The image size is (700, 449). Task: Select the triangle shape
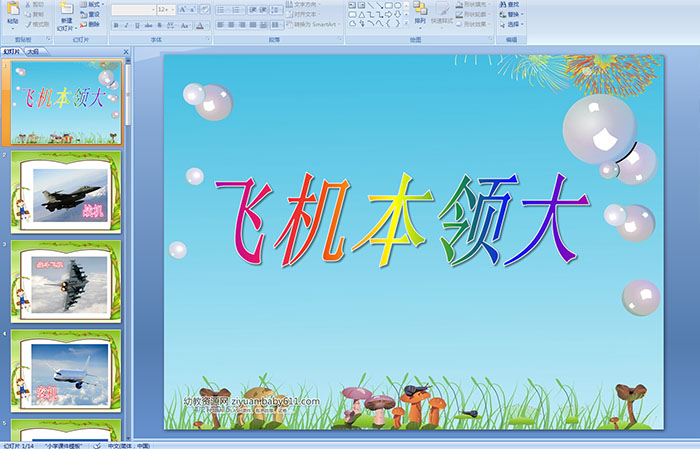[x=361, y=14]
